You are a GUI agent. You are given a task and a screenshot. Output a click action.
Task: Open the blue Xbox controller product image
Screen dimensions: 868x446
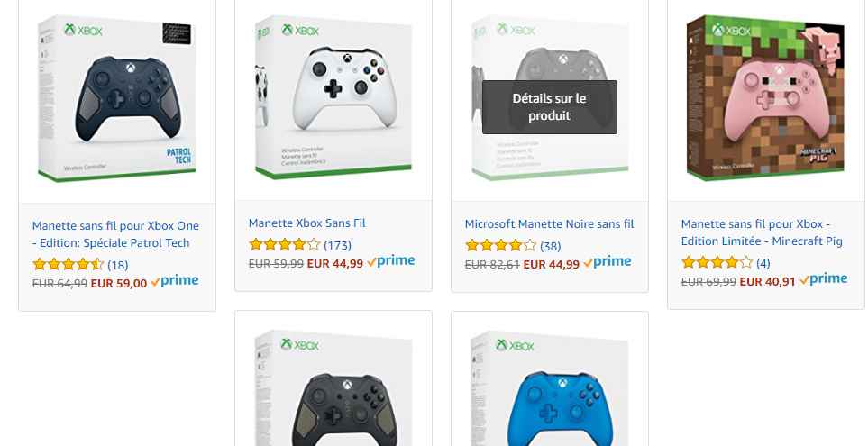(x=549, y=388)
